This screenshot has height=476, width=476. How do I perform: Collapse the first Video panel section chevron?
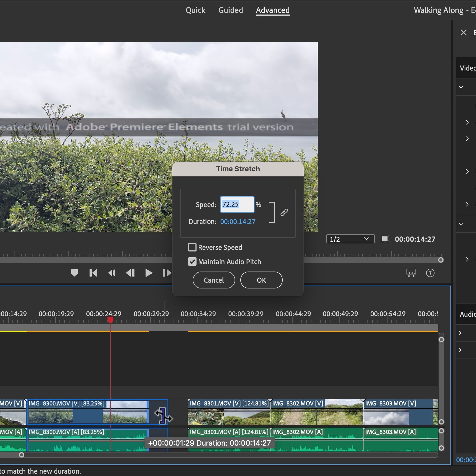coord(461,87)
